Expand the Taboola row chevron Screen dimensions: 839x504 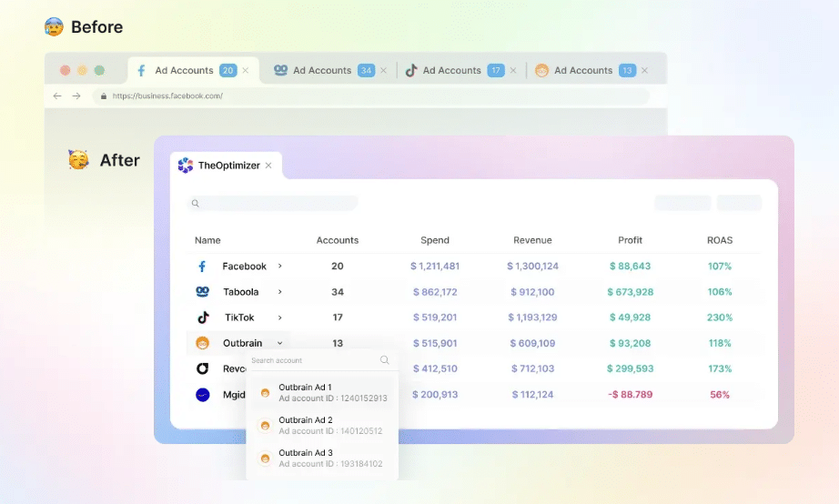coord(280,292)
